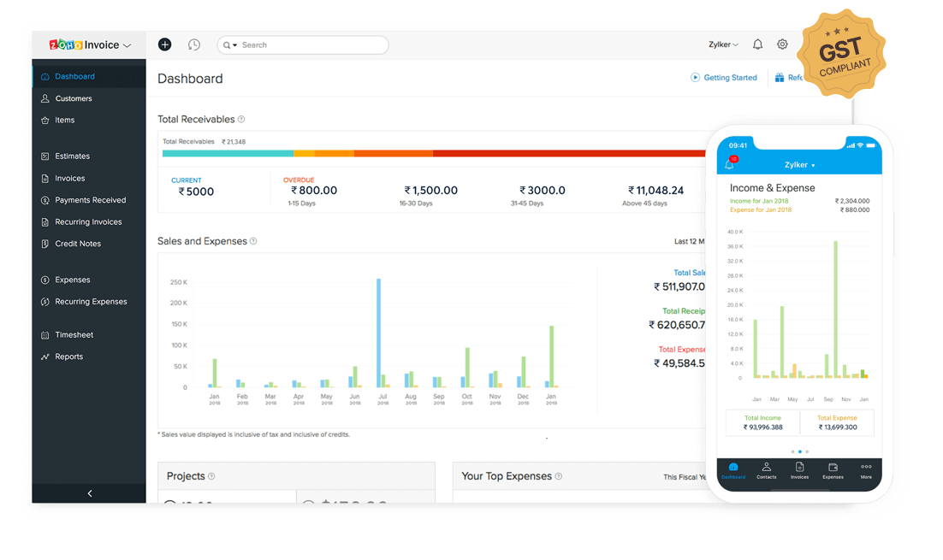Image resolution: width=943 pixels, height=560 pixels.
Task: Tap the phone notification bell icon
Action: 730,163
